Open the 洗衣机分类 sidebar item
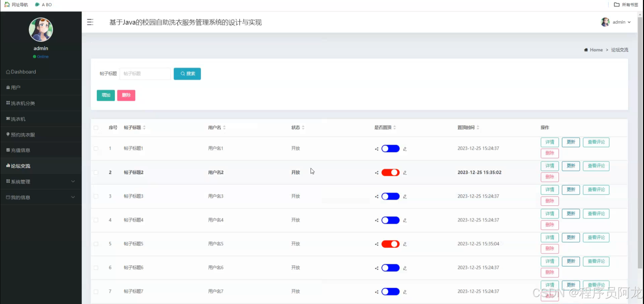644x304 pixels. coord(41,103)
